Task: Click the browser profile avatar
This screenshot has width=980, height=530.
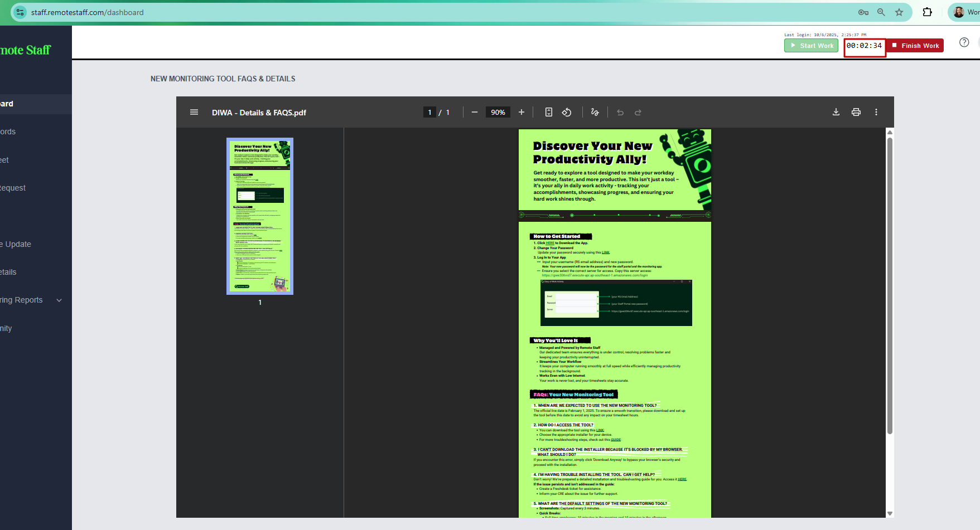Action: tap(959, 12)
